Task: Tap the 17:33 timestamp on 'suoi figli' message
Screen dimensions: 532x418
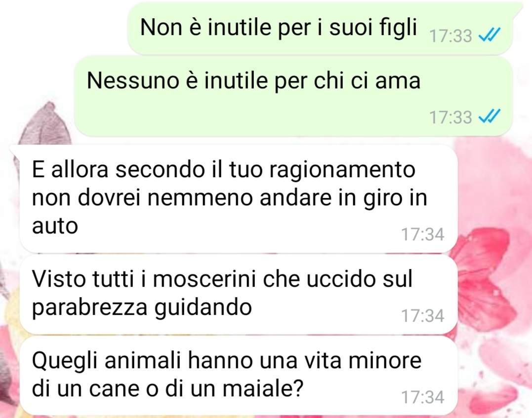Action: click(450, 36)
